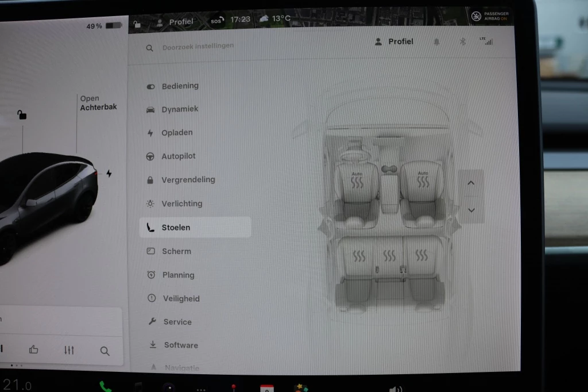Turn on rear center seat heating
This screenshot has height=392, width=588.
(x=390, y=255)
